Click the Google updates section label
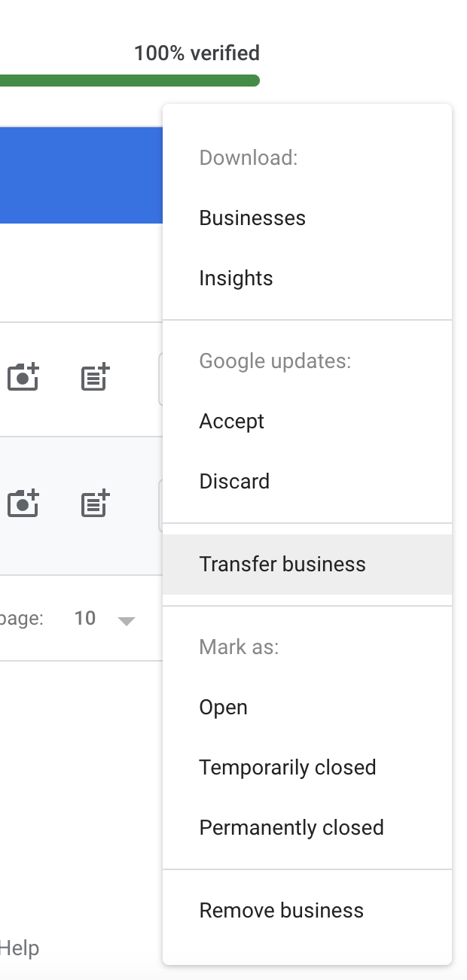 point(275,361)
